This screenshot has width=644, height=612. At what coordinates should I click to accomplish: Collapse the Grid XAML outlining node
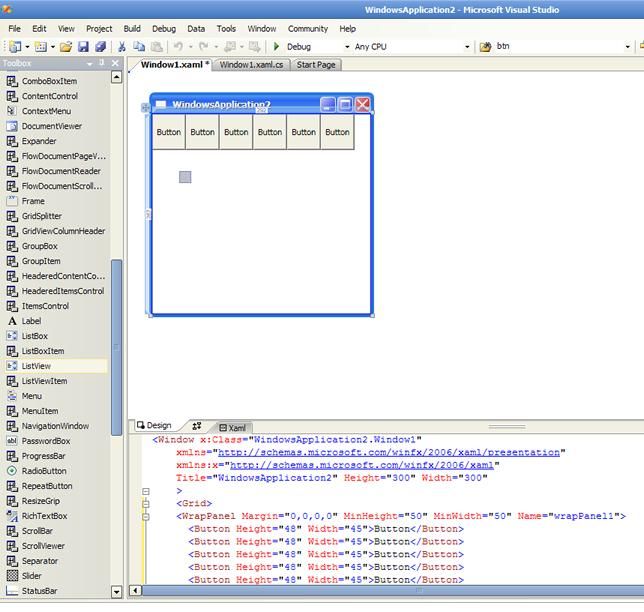[146, 504]
